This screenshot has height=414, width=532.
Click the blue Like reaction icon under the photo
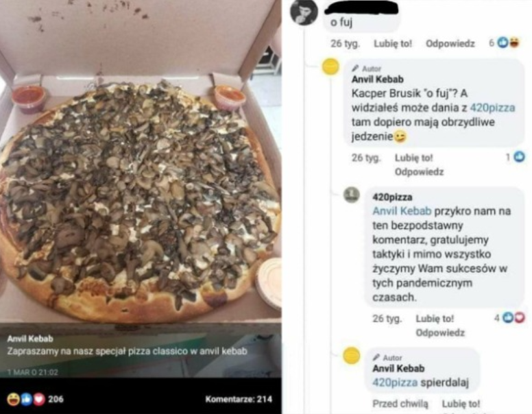click(26, 400)
